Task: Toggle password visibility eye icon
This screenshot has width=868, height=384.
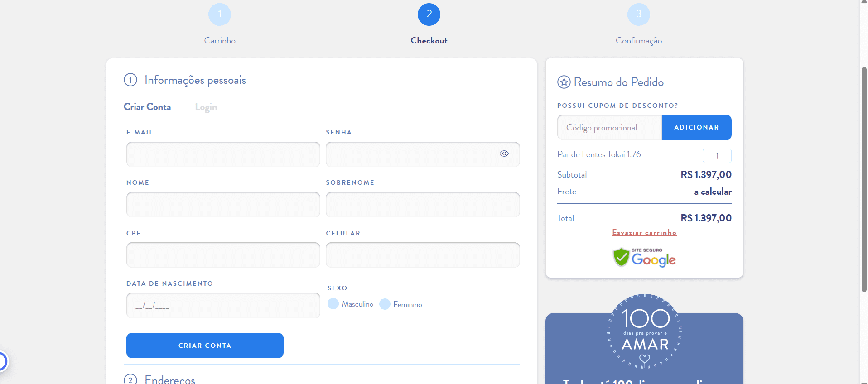Action: coord(504,154)
